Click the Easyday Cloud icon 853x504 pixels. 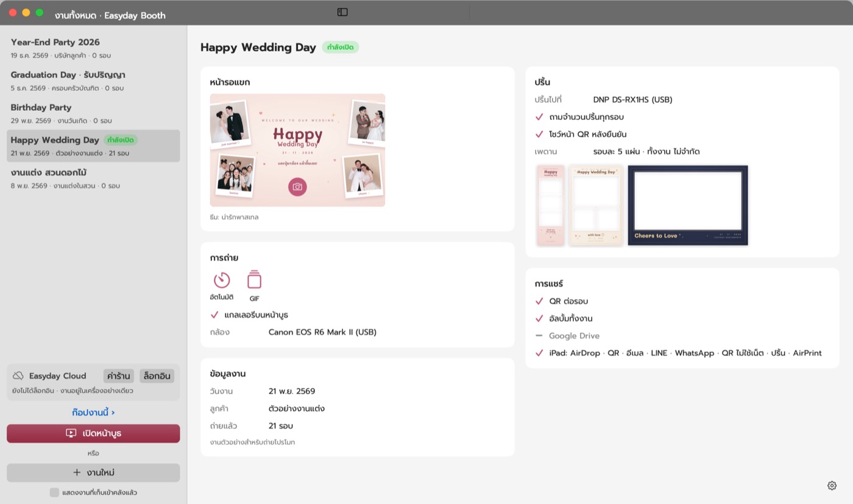tap(18, 376)
